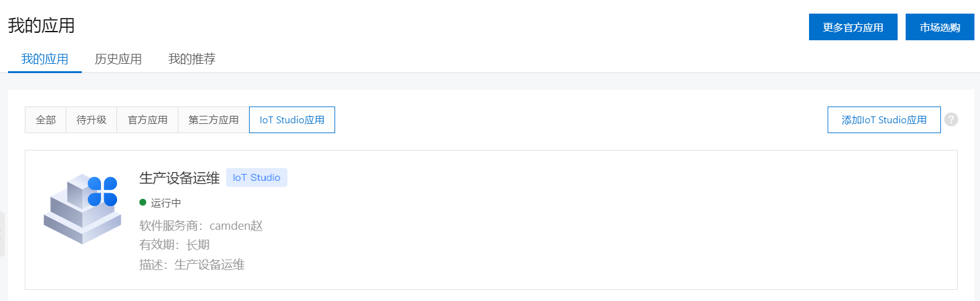This screenshot has height=301, width=980.
Task: Click the IoT Studio tag badge
Action: [256, 178]
